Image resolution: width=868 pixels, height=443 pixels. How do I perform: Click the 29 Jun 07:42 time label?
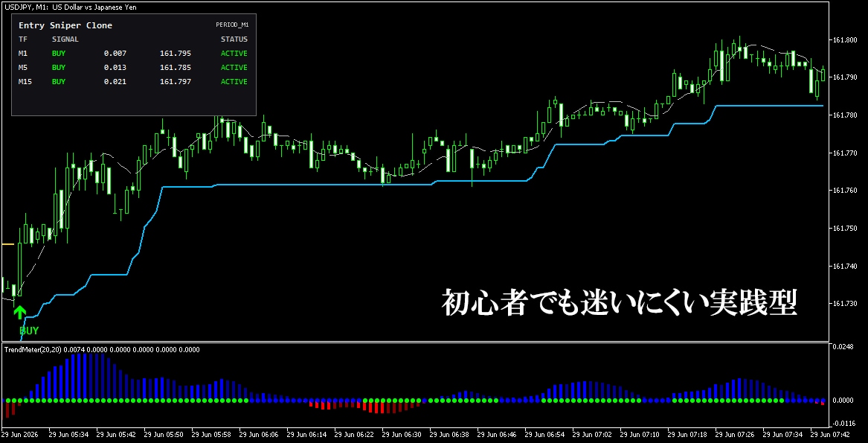(830, 435)
